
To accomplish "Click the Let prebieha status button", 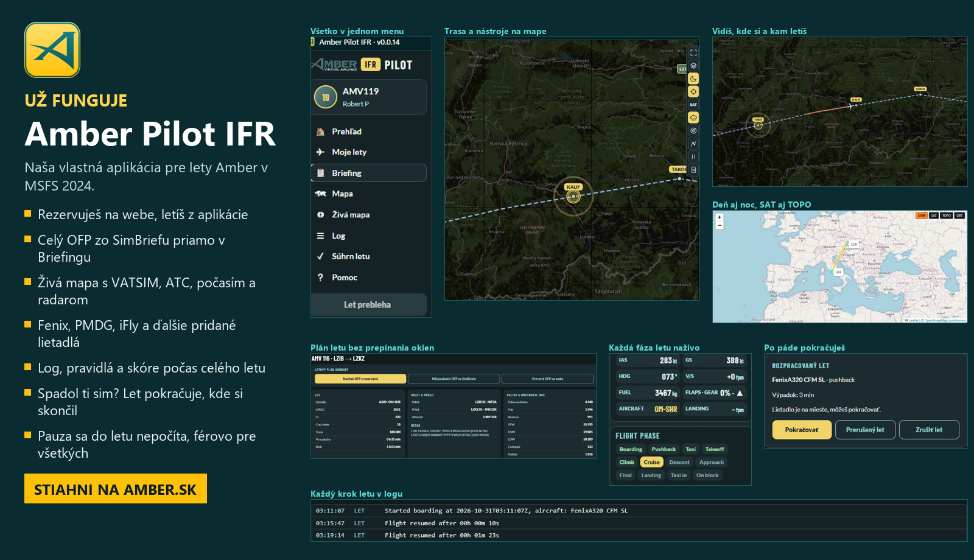I will 368,304.
